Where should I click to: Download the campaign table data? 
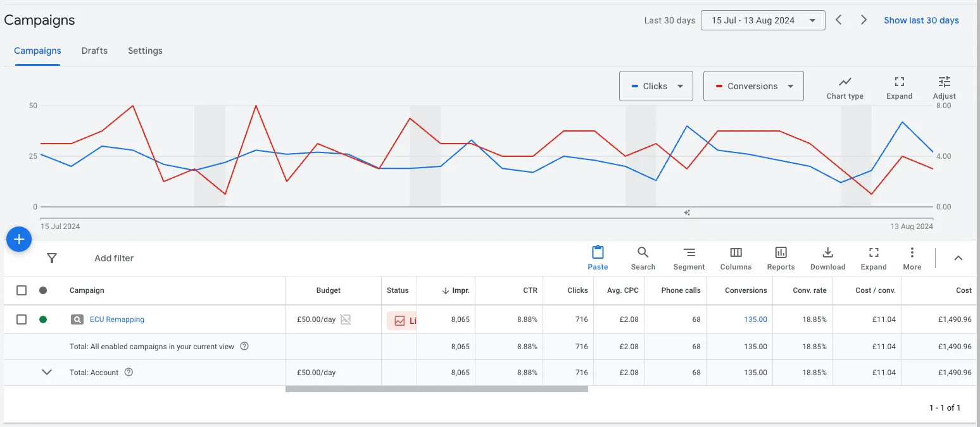pyautogui.click(x=827, y=253)
